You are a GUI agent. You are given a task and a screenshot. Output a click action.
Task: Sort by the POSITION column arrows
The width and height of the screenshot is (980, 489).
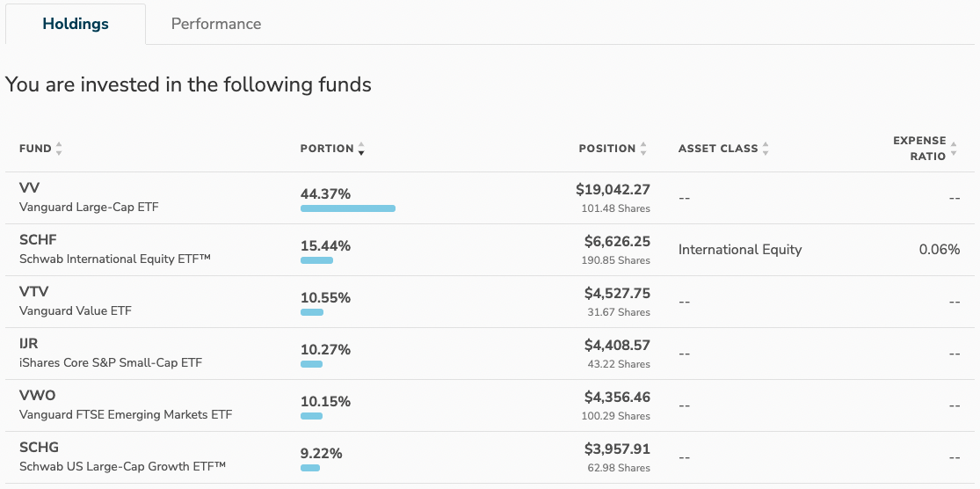643,149
